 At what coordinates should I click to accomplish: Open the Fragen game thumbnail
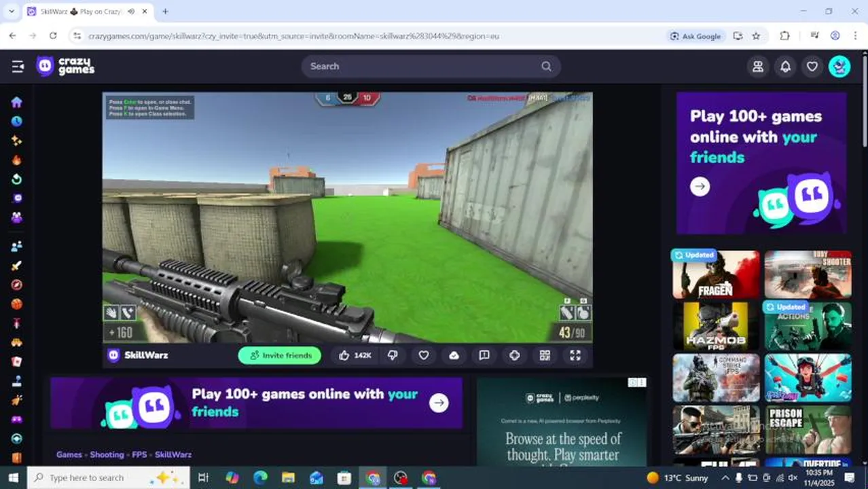pyautogui.click(x=716, y=274)
